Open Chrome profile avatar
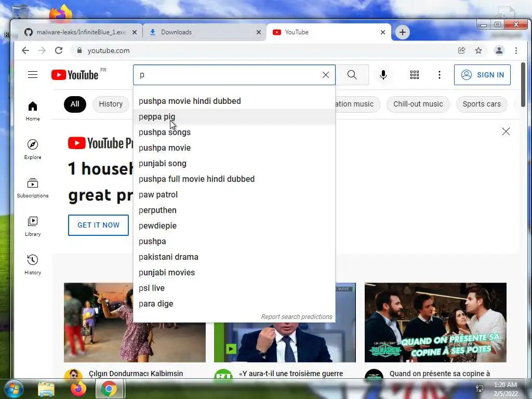The image size is (532, 399). (499, 50)
